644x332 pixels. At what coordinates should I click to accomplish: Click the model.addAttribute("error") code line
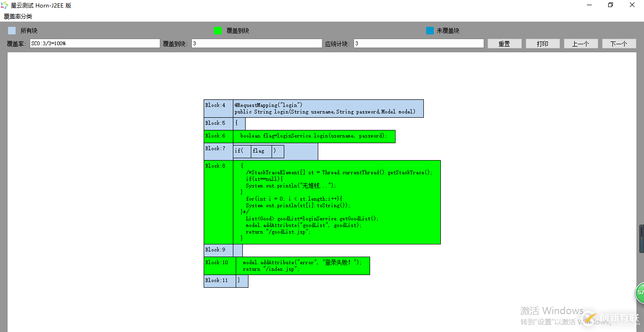coord(302,262)
